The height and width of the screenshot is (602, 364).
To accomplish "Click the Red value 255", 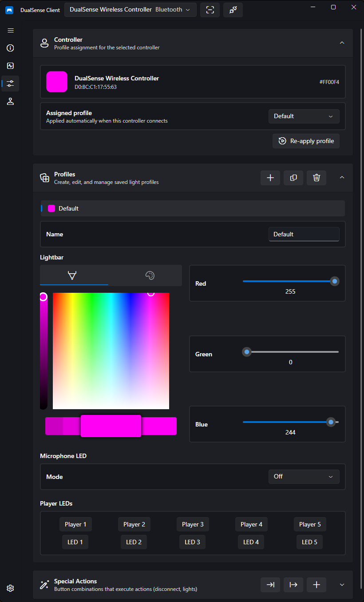I will (x=291, y=292).
